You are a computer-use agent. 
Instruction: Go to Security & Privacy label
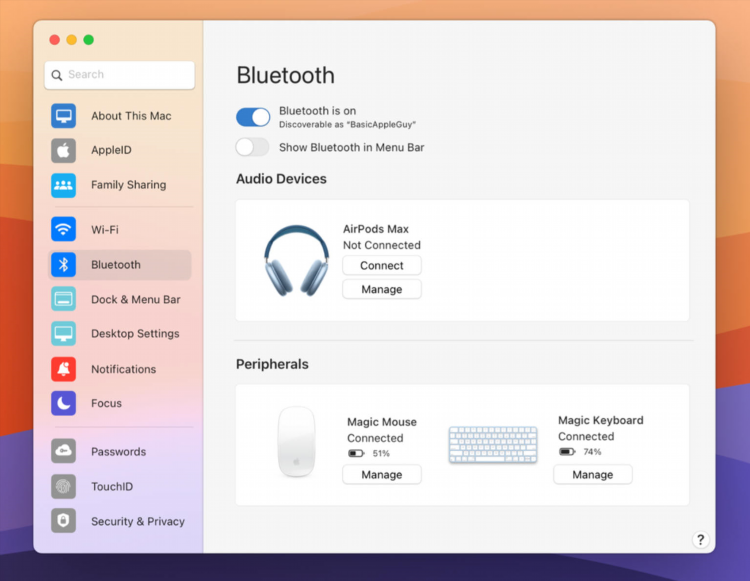pyautogui.click(x=138, y=521)
